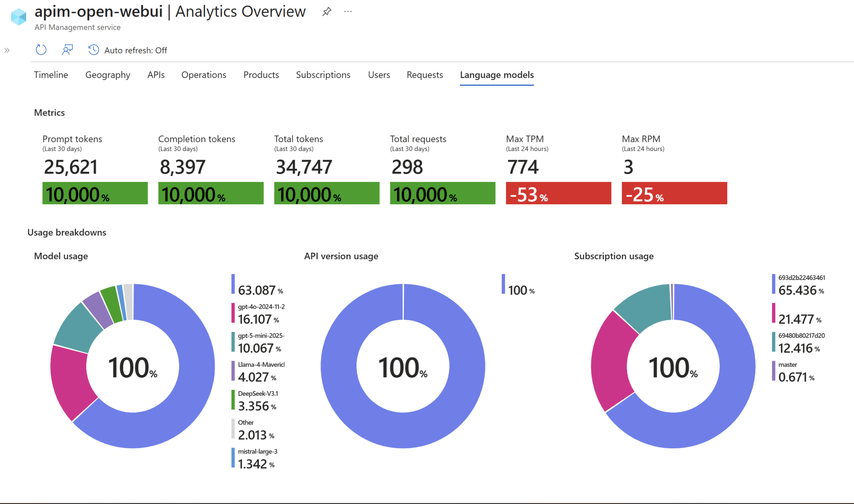Click the Auto refresh clock icon
This screenshot has height=504, width=854.
click(x=93, y=50)
